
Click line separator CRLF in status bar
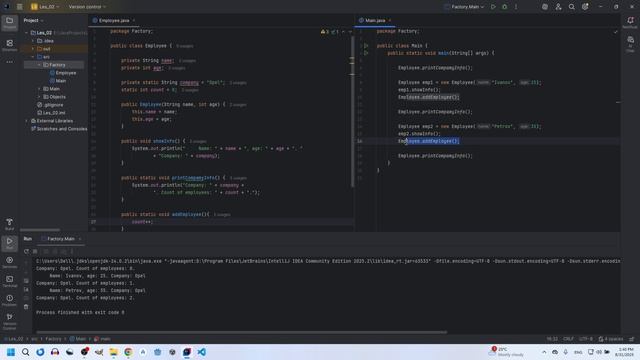click(568, 339)
